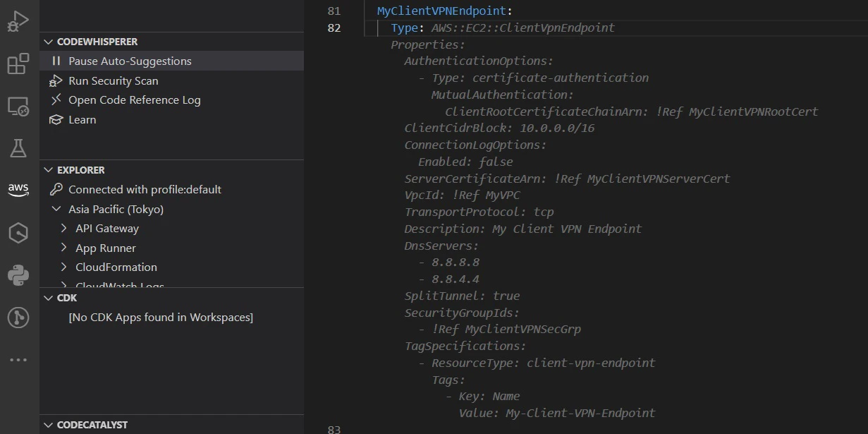Click the graduation cap icon beside Learn
Screen dimensions: 868x434
point(56,120)
